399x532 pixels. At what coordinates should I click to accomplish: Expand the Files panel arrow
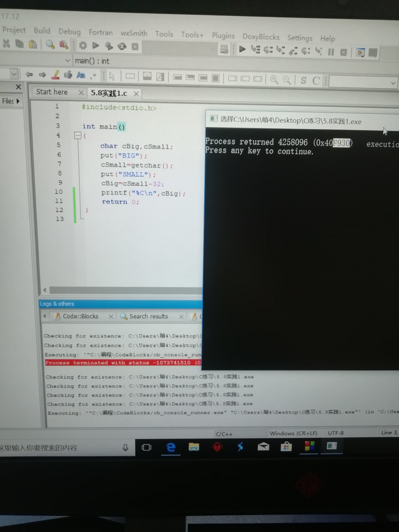[x=18, y=101]
